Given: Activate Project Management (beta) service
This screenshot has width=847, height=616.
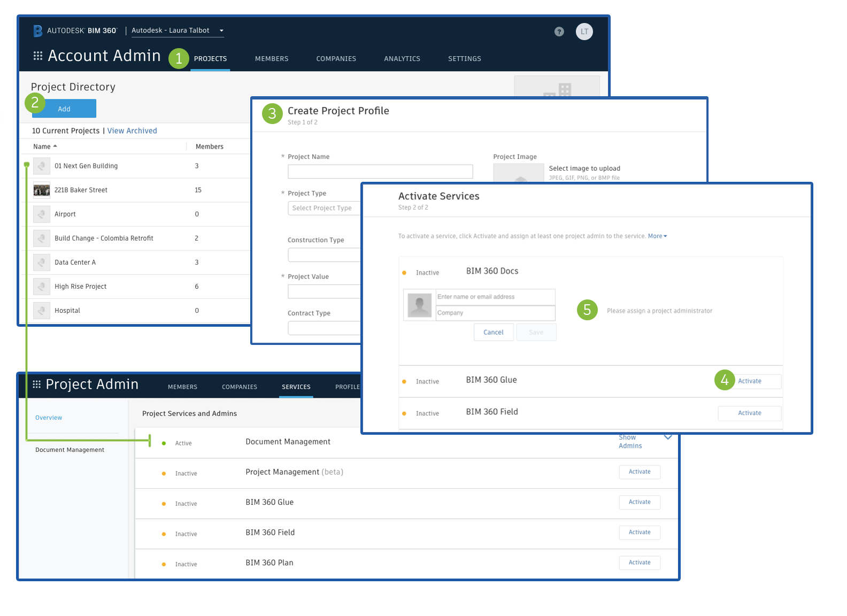Looking at the screenshot, I should 640,472.
